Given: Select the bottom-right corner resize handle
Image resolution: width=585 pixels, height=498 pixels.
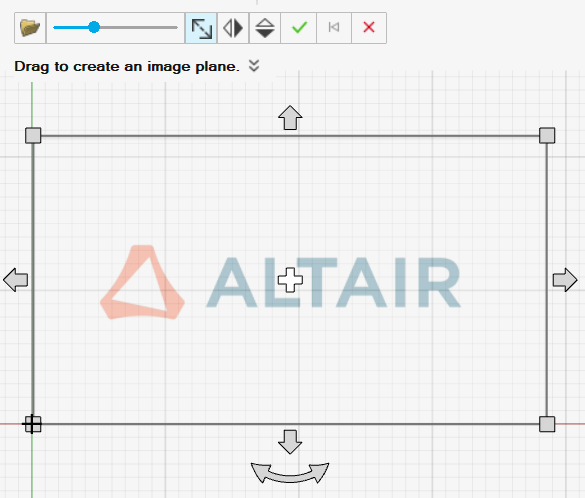Looking at the screenshot, I should pos(547,424).
